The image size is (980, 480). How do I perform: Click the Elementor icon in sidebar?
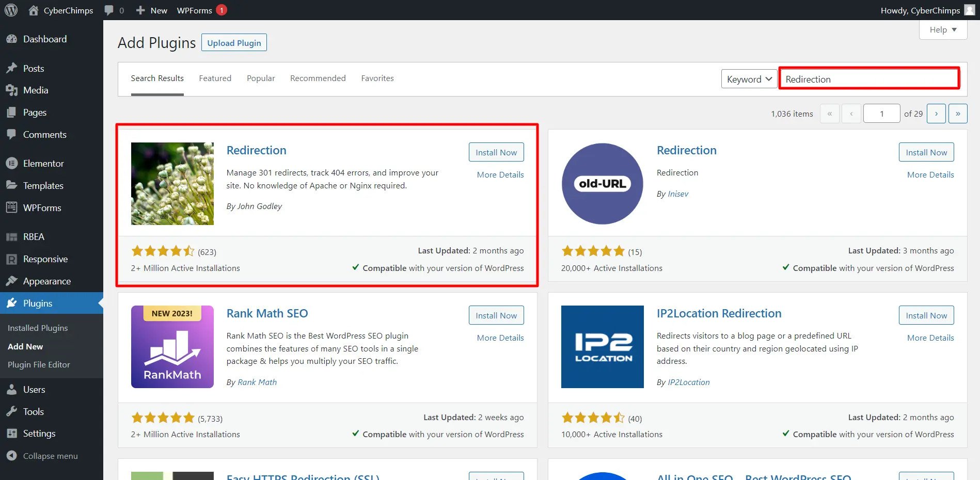[11, 164]
